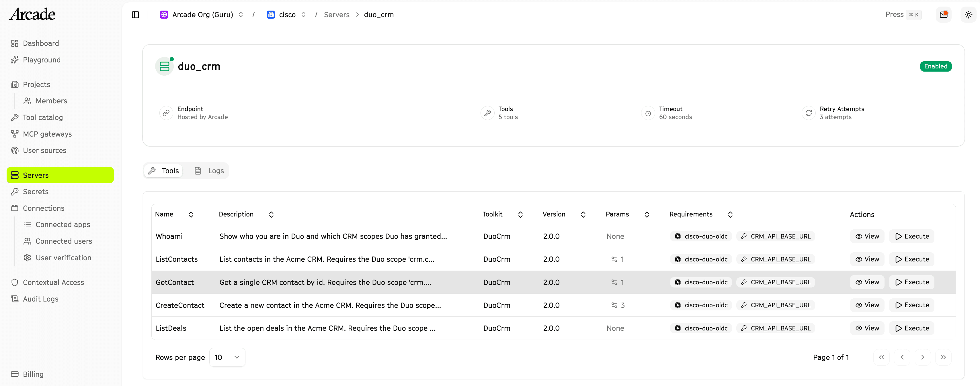Open Dashboard in the sidebar

tap(60, 43)
